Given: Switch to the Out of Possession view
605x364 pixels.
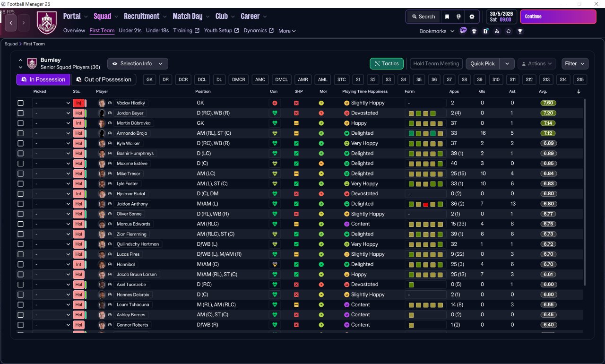Looking at the screenshot, I should point(104,79).
